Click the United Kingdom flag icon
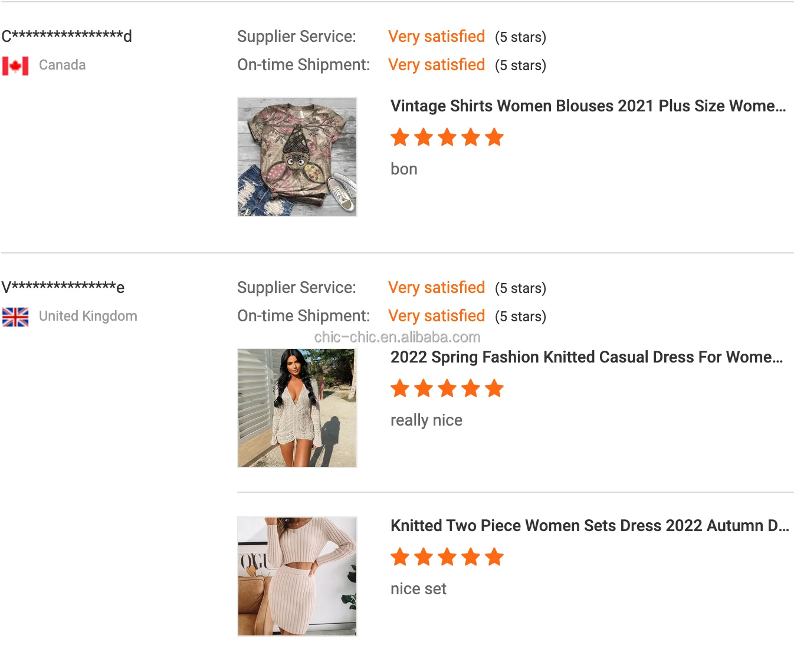The image size is (794, 672). (15, 317)
